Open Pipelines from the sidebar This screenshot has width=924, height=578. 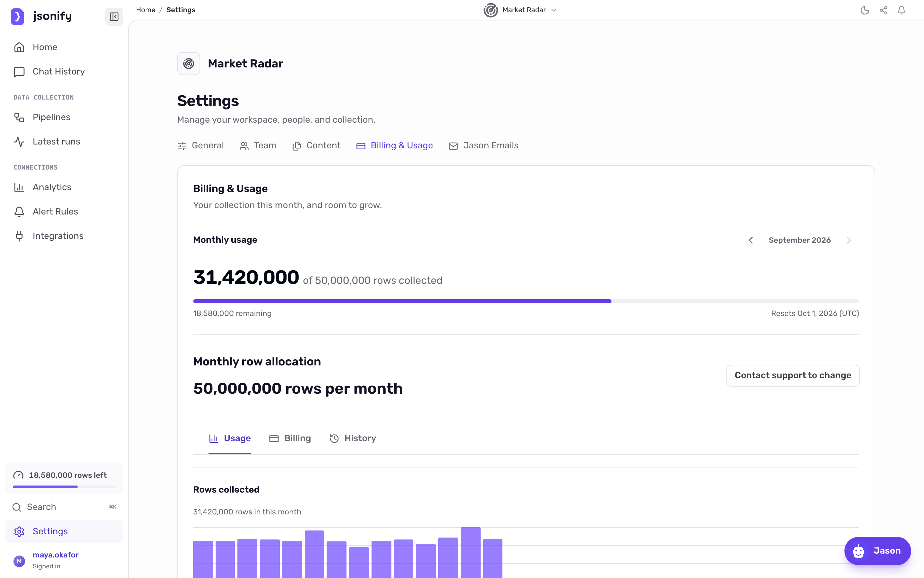tap(64, 117)
